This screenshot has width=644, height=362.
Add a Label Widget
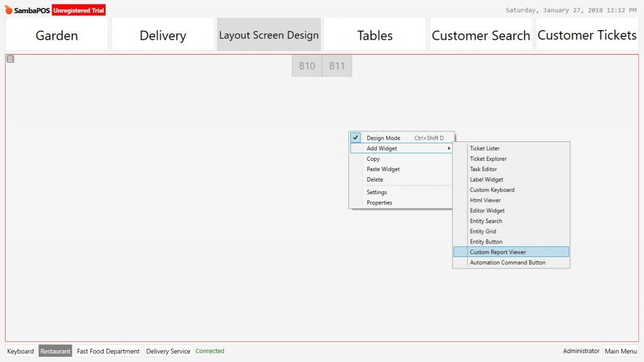click(x=511, y=179)
